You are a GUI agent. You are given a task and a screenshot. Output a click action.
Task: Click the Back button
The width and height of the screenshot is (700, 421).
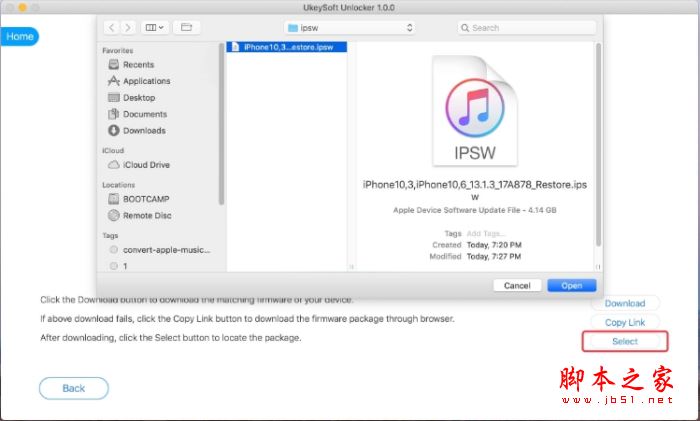click(74, 388)
